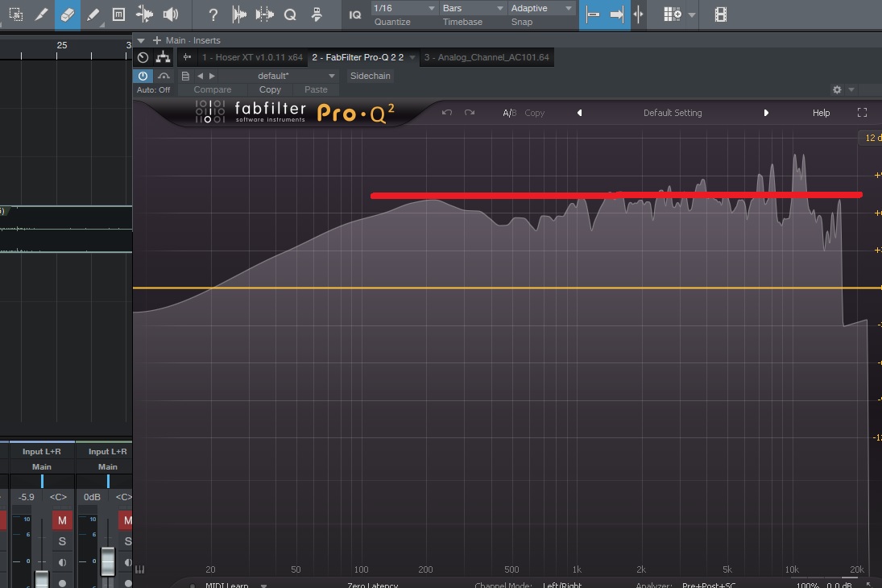Go to next Pro-Q preset triangle
The image size is (882, 588).
766,113
